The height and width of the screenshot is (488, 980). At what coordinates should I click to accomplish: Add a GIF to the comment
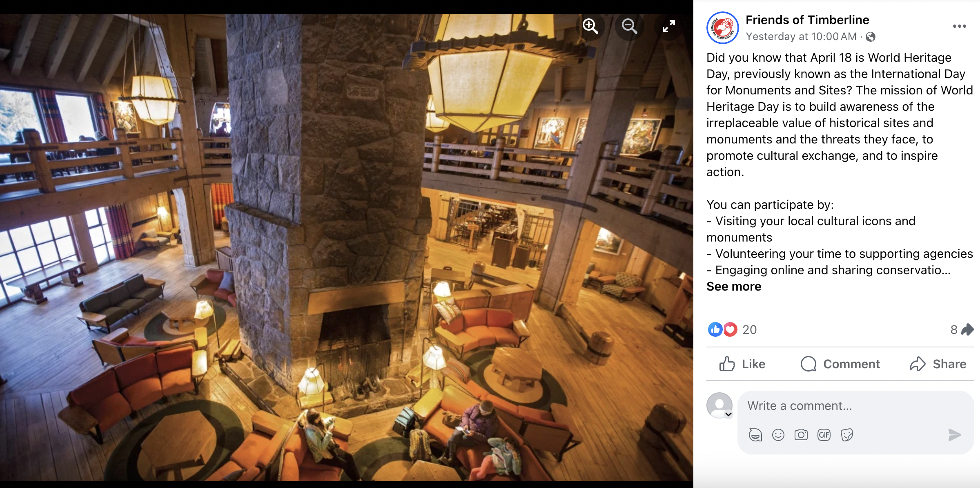(x=824, y=435)
